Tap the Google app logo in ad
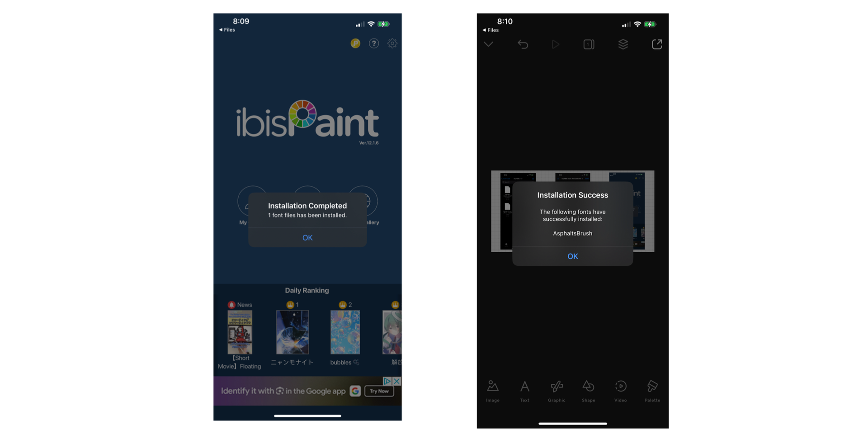868x434 pixels. point(355,391)
